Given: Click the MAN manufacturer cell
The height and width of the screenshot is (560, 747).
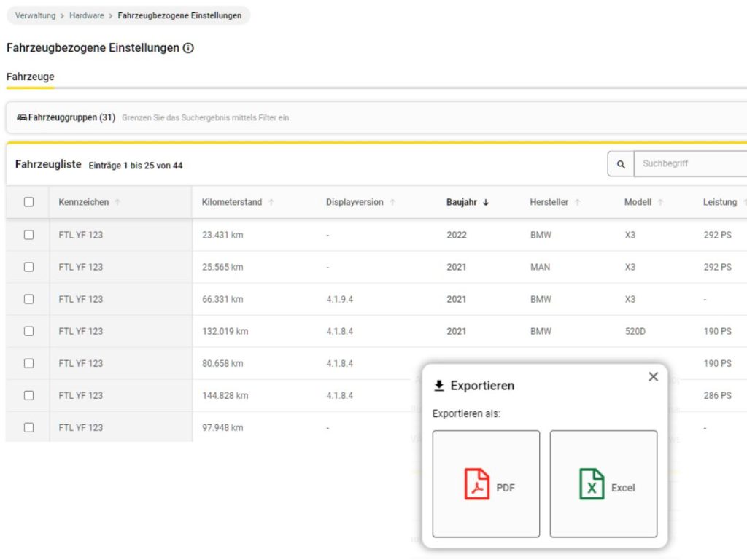Looking at the screenshot, I should [541, 267].
